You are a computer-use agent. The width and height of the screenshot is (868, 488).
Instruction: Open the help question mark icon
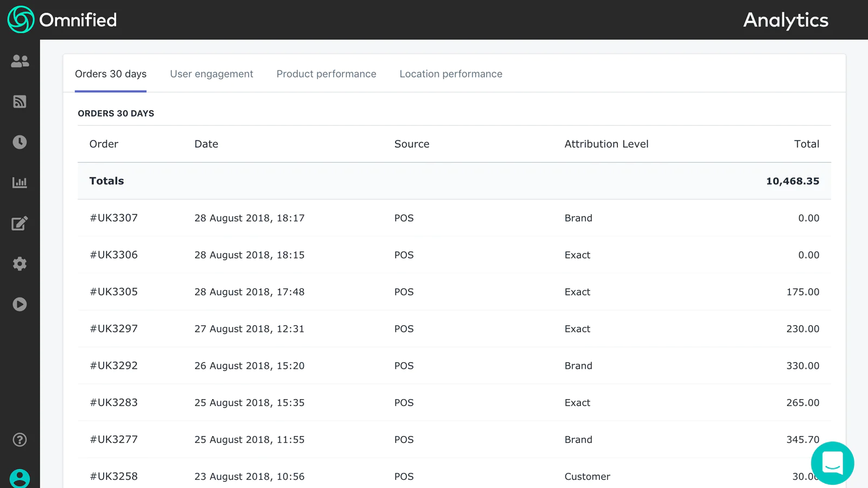20,440
